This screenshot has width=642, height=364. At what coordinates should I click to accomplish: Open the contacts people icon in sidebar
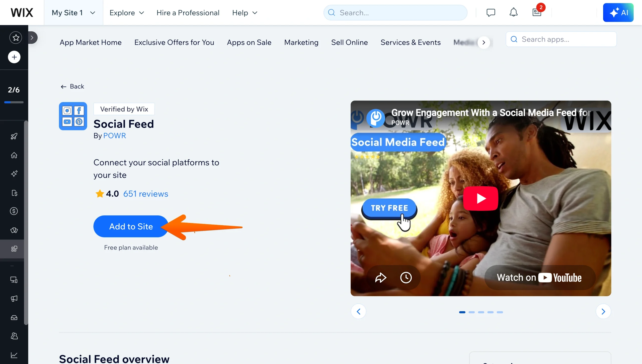pyautogui.click(x=14, y=336)
